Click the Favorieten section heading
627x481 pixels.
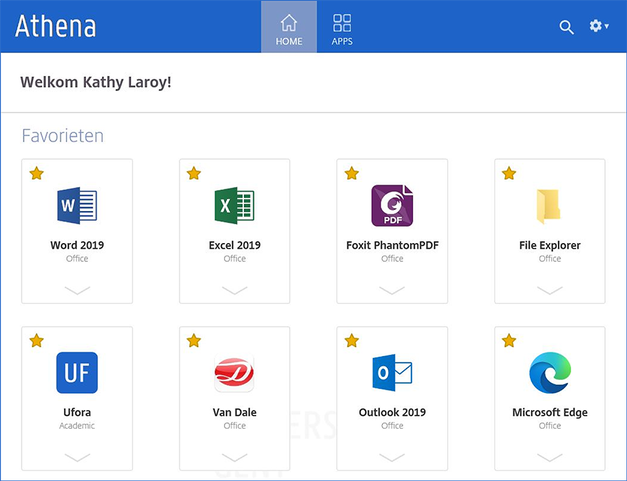click(x=63, y=136)
